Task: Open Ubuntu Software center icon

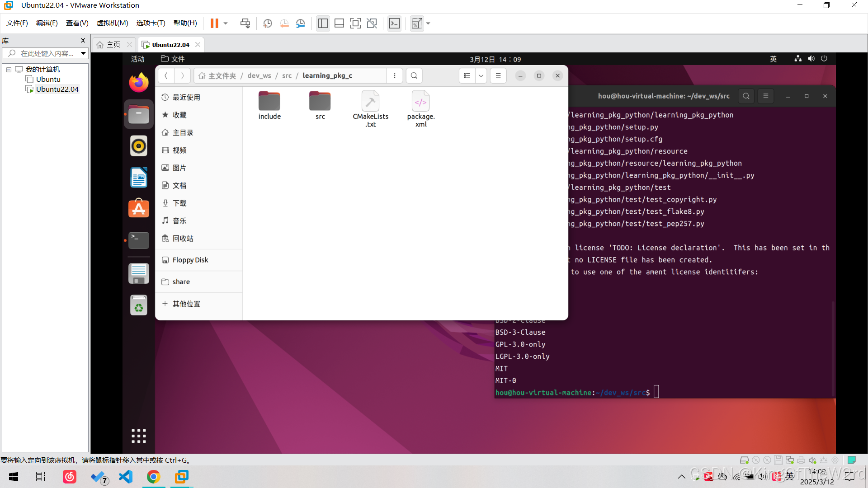Action: 138,208
